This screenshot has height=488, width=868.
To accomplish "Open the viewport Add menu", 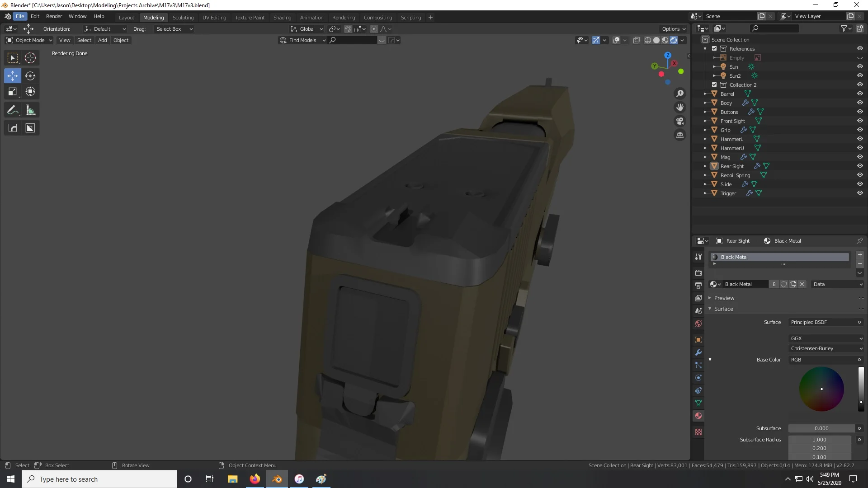I will click(x=103, y=40).
